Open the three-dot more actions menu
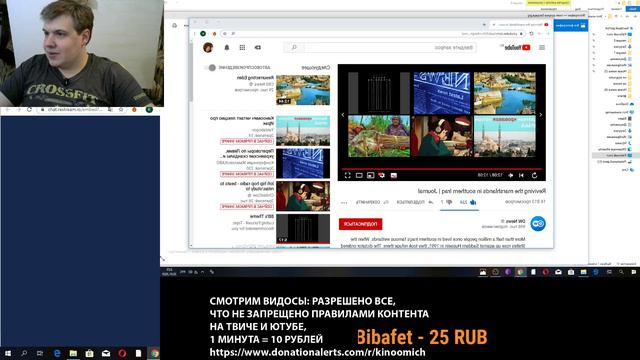 [344, 202]
